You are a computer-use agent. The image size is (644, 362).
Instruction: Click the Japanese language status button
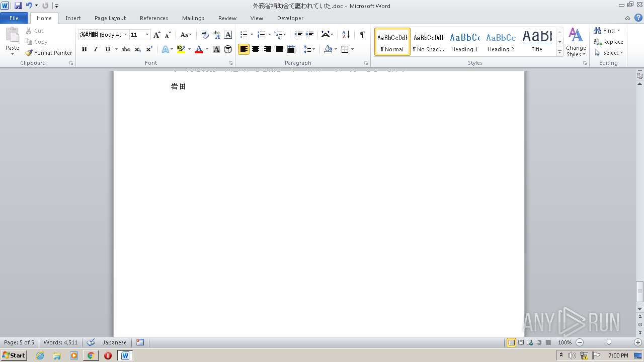pos(115,342)
